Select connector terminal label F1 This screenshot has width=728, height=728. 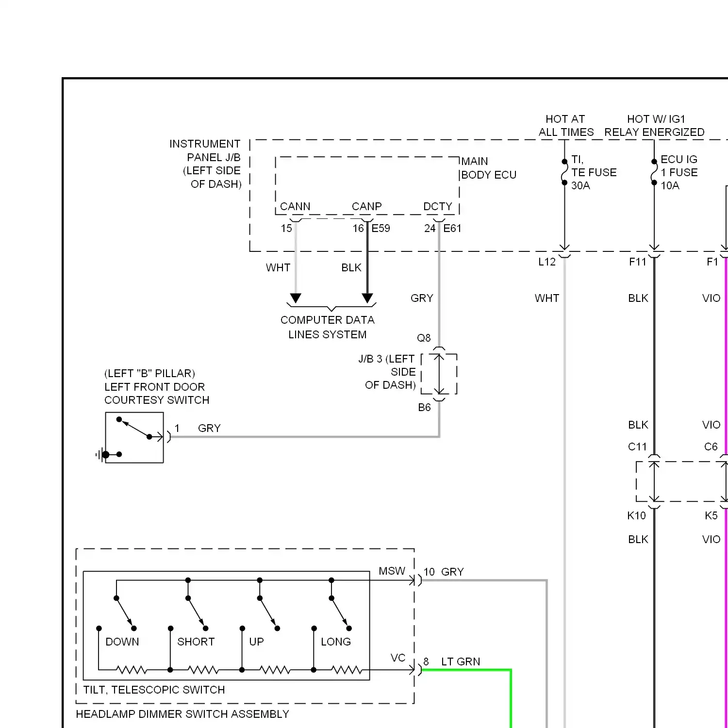pos(712,262)
